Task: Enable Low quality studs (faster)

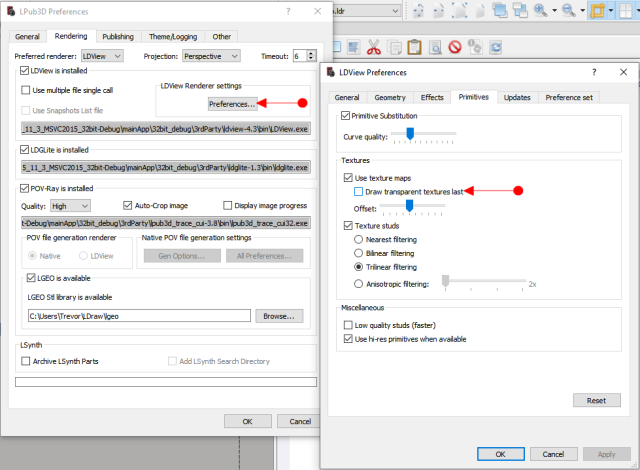Action: (x=348, y=325)
